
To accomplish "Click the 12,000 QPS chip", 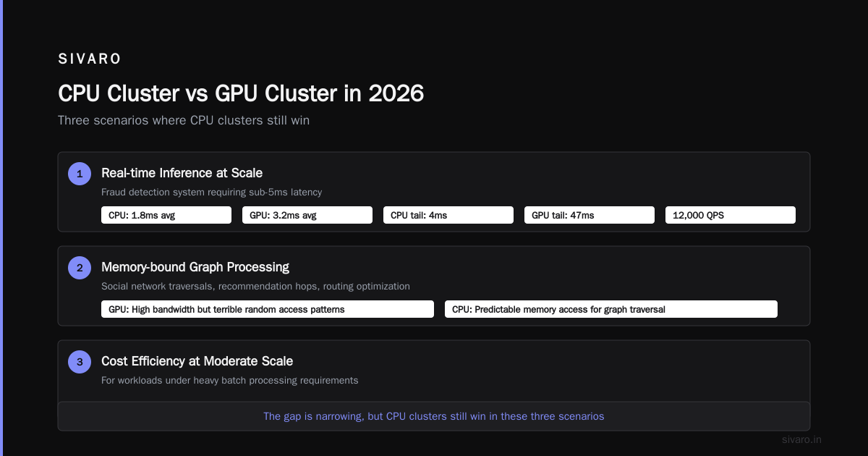I will (x=731, y=215).
